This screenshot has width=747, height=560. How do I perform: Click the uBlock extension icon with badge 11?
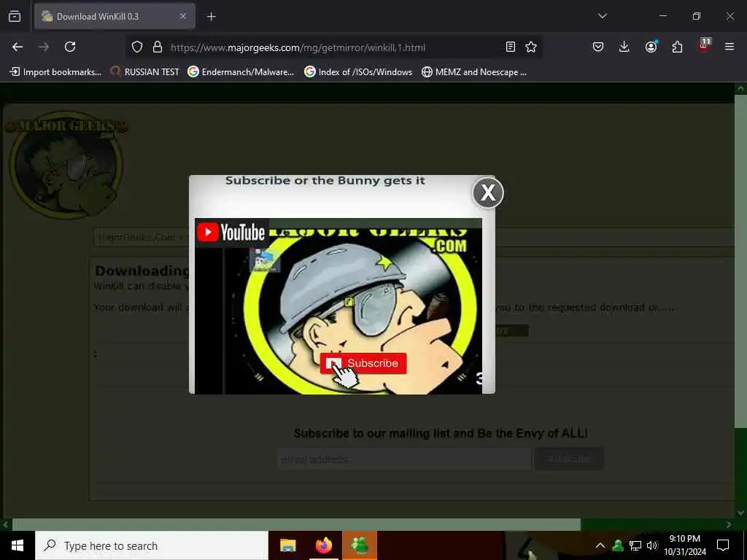click(x=704, y=46)
